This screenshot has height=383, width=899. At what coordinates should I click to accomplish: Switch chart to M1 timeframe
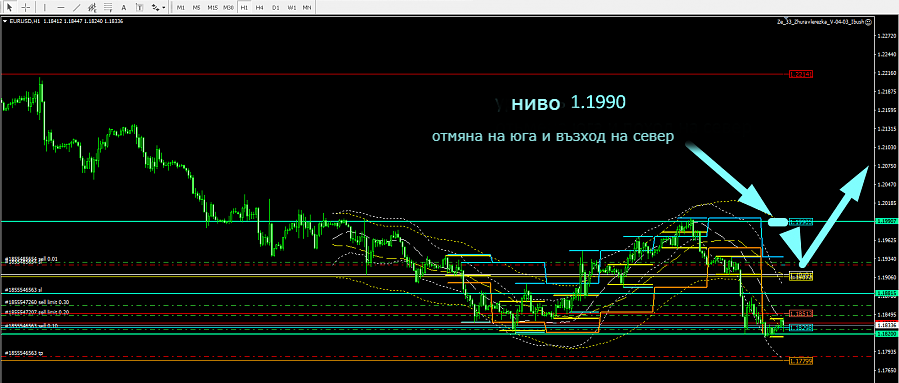[181, 7]
